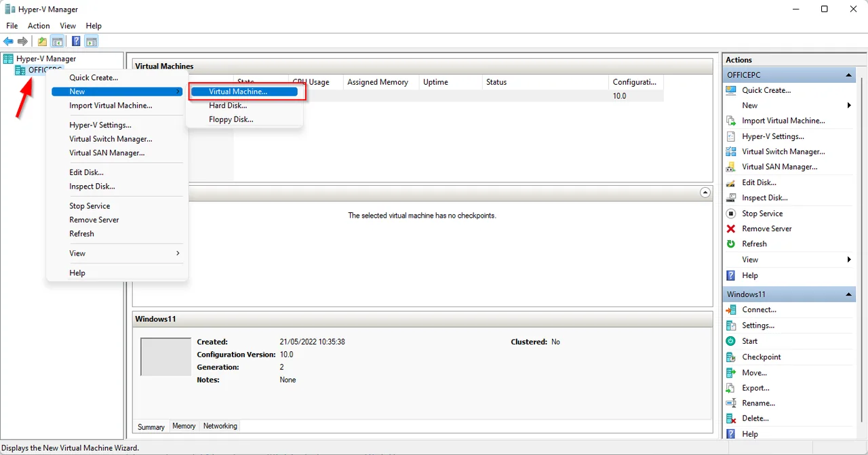Open the Action menu
The width and height of the screenshot is (868, 455).
pyautogui.click(x=39, y=26)
